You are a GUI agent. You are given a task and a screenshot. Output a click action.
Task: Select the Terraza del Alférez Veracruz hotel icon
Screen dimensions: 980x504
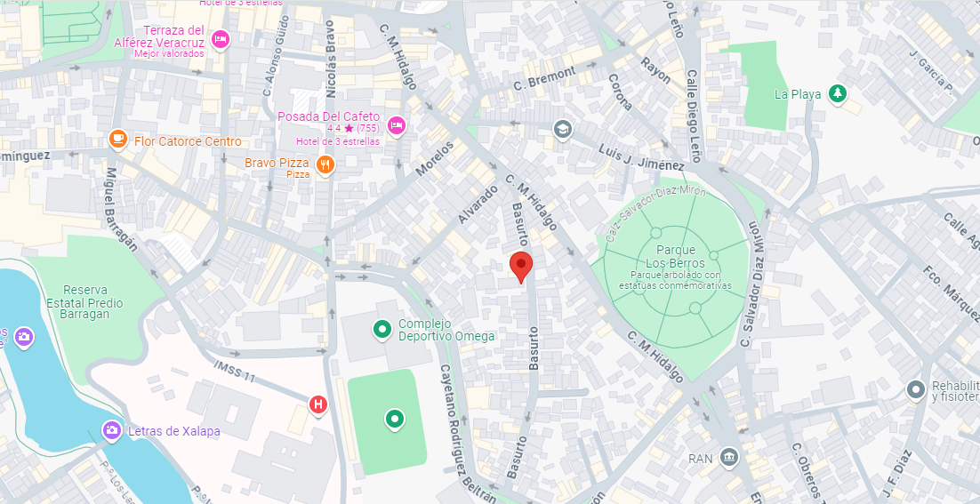coord(220,40)
